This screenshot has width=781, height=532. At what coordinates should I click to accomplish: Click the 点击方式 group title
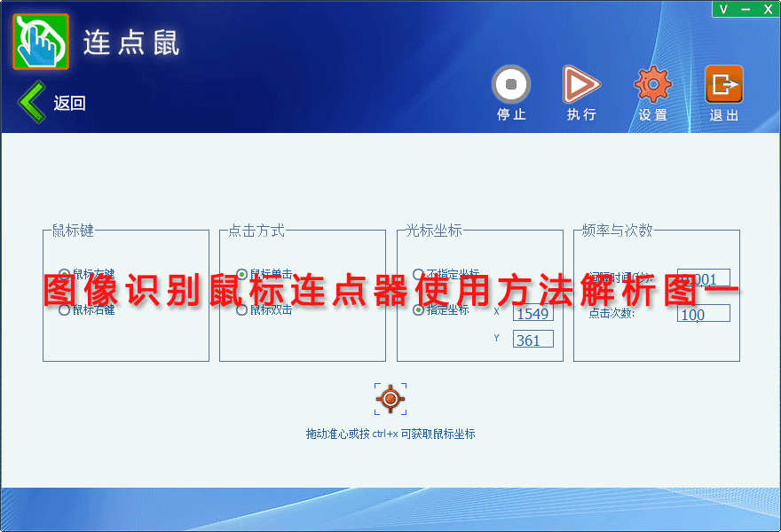tap(256, 231)
